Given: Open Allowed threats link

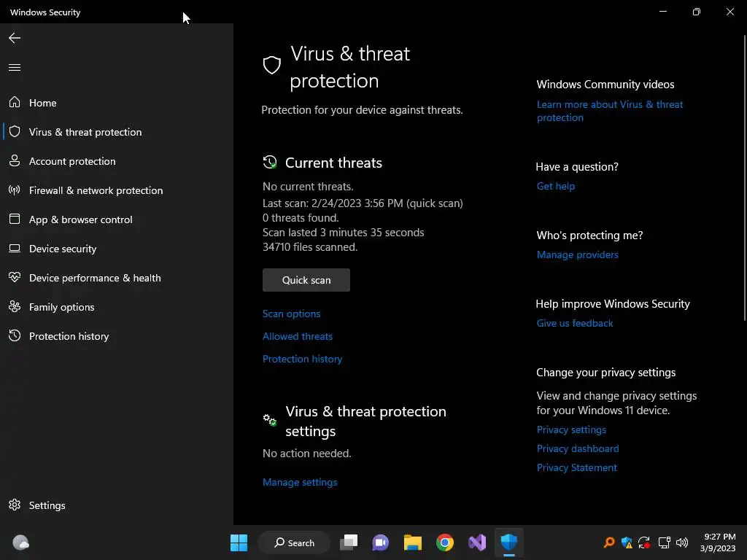Looking at the screenshot, I should [x=298, y=336].
